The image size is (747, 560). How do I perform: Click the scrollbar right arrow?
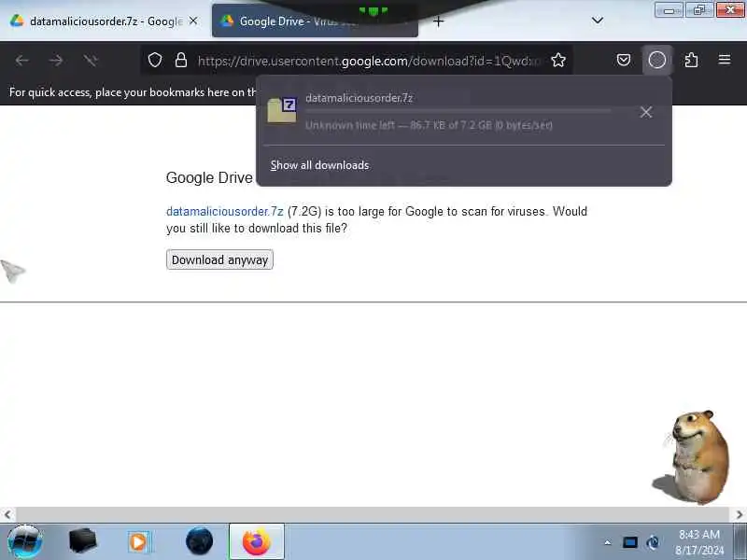pyautogui.click(x=739, y=515)
